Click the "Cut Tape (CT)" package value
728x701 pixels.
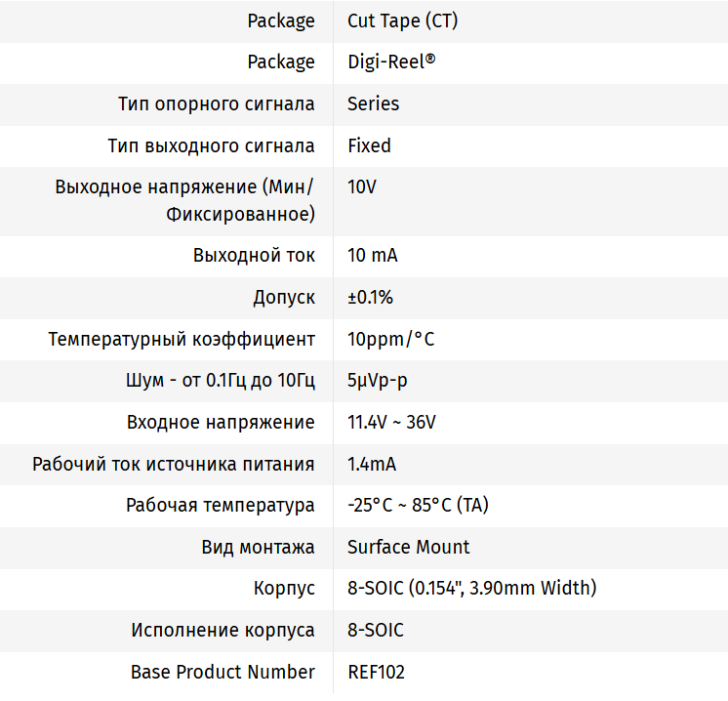pyautogui.click(x=402, y=21)
